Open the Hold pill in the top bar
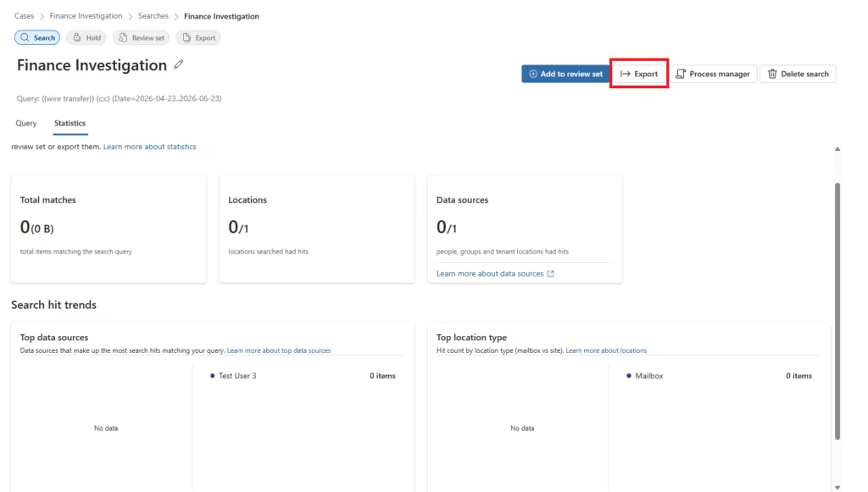 tap(86, 37)
